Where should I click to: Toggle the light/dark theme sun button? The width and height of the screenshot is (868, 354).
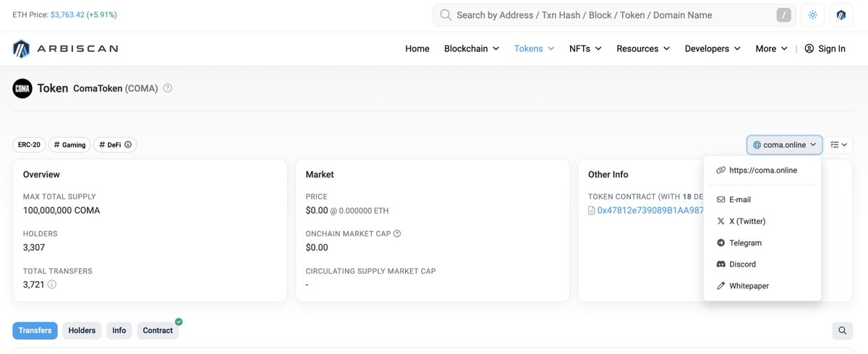[x=813, y=15]
